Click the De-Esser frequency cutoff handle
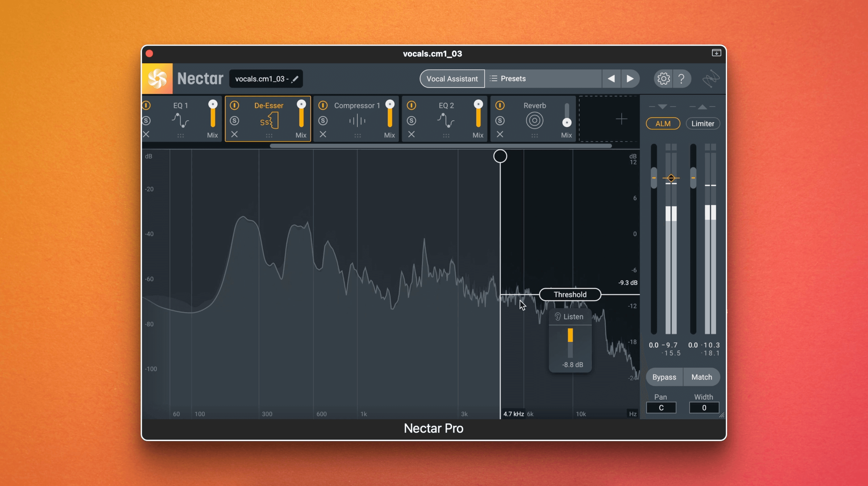868x486 pixels. coord(500,156)
